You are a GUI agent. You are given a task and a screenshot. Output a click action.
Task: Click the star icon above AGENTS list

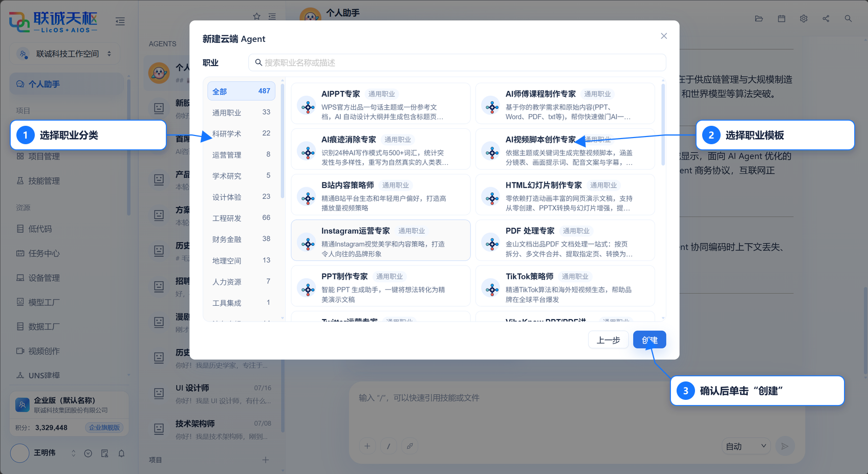257,16
